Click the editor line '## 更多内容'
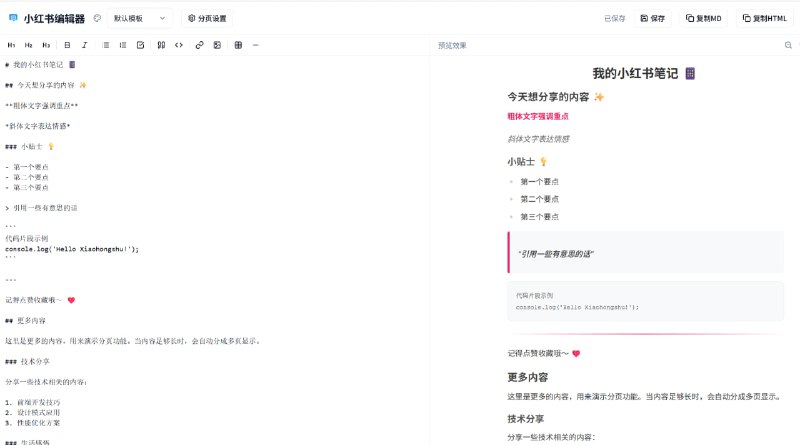Image resolution: width=800 pixels, height=445 pixels. point(26,320)
